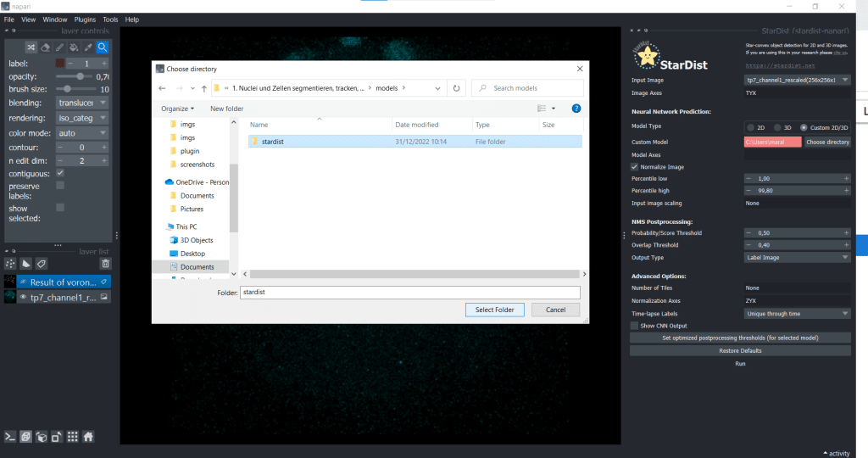Expand the Output Type dropdown

(x=797, y=257)
